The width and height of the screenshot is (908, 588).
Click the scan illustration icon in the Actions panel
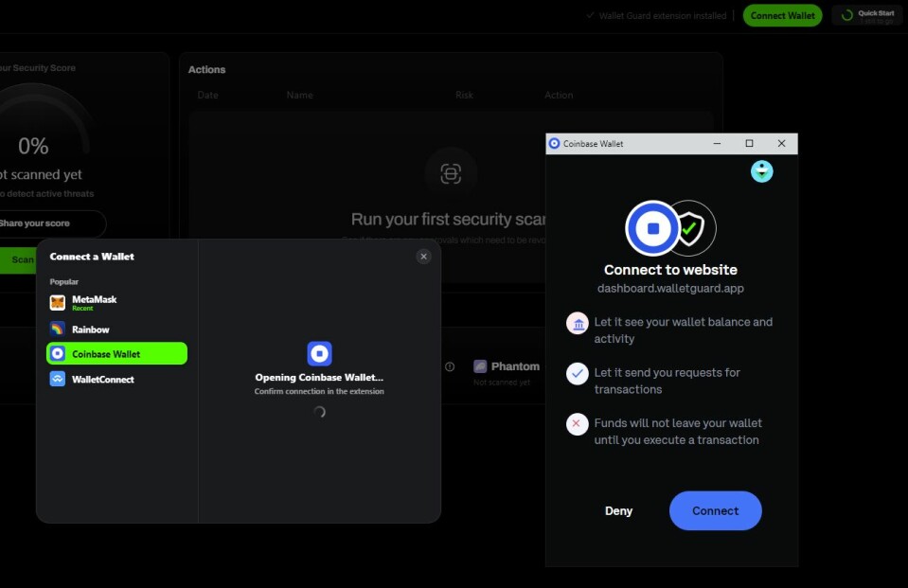coord(452,172)
